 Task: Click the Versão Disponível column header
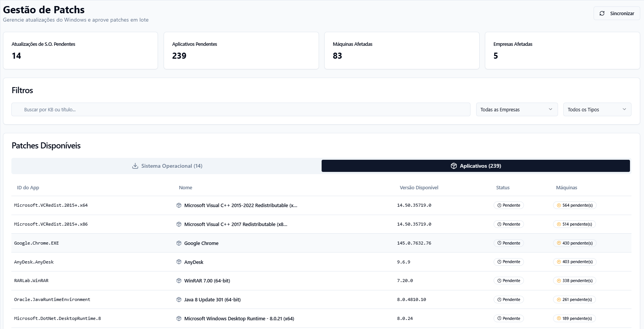(419, 187)
